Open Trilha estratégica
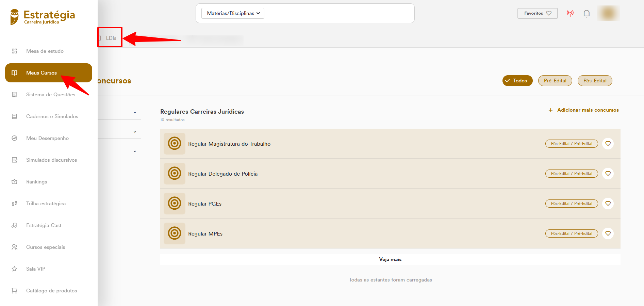The height and width of the screenshot is (306, 644). 46,204
